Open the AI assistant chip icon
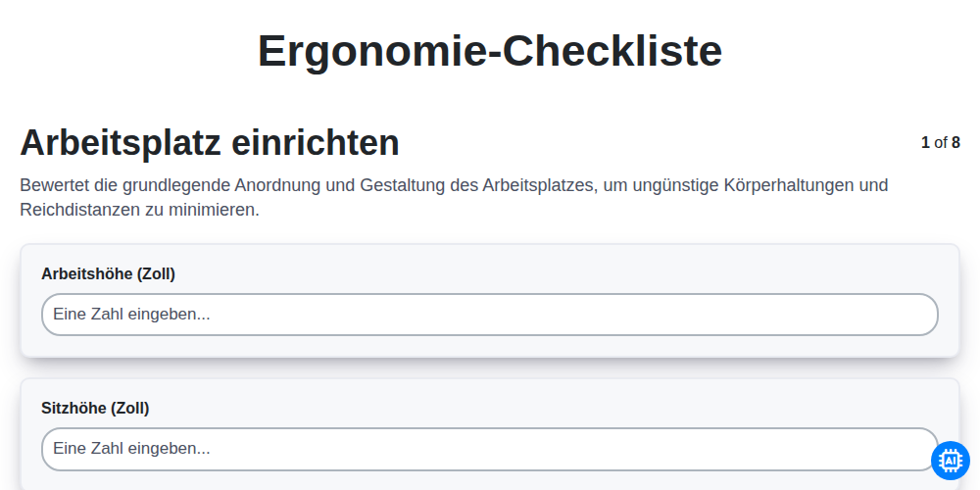980x490 pixels. 950,461
